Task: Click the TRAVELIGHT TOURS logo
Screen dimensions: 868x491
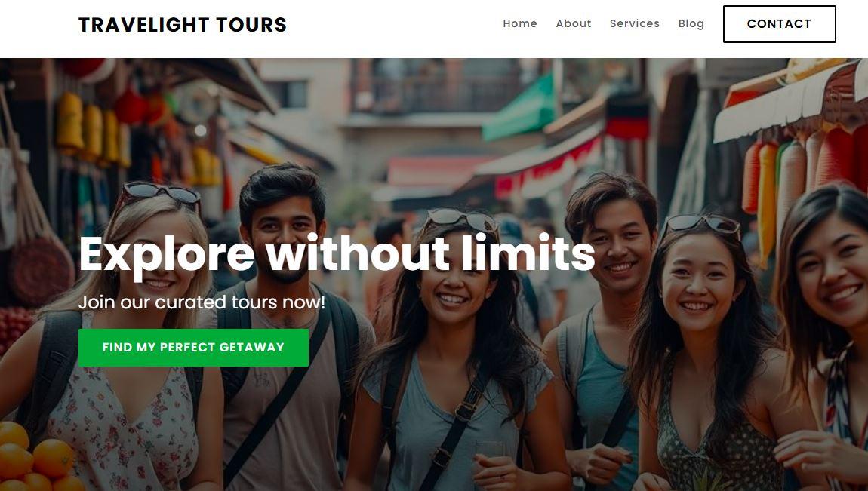Action: 183,25
